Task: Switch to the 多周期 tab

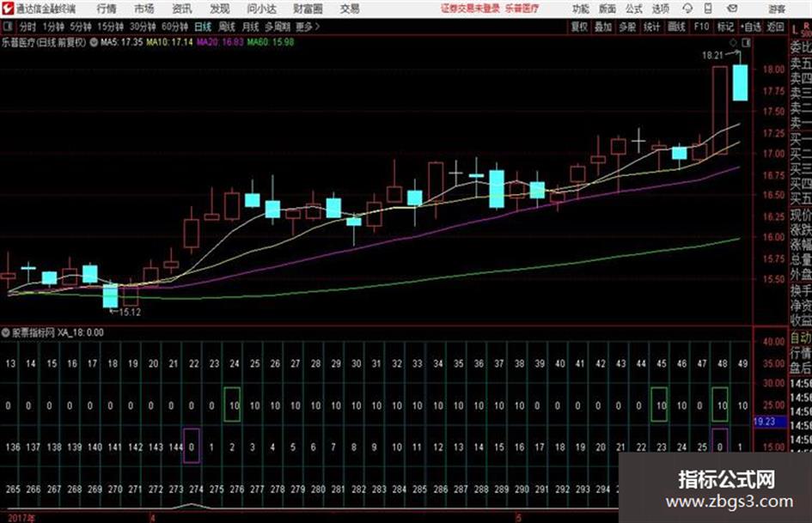Action: coord(278,27)
